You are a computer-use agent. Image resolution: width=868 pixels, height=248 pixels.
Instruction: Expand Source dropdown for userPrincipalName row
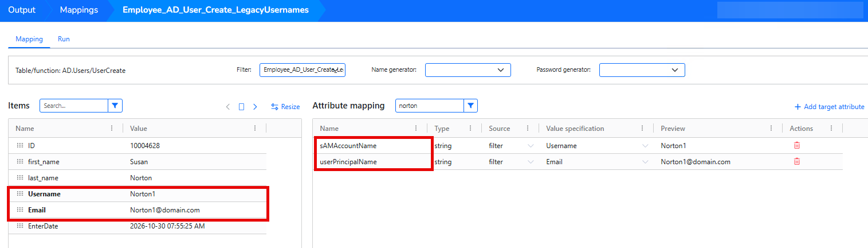pos(531,162)
